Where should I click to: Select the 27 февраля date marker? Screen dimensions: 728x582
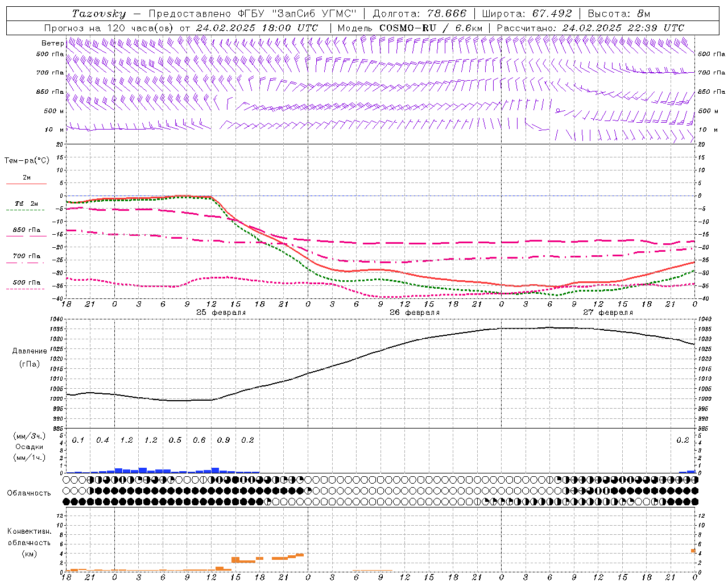pyautogui.click(x=608, y=313)
